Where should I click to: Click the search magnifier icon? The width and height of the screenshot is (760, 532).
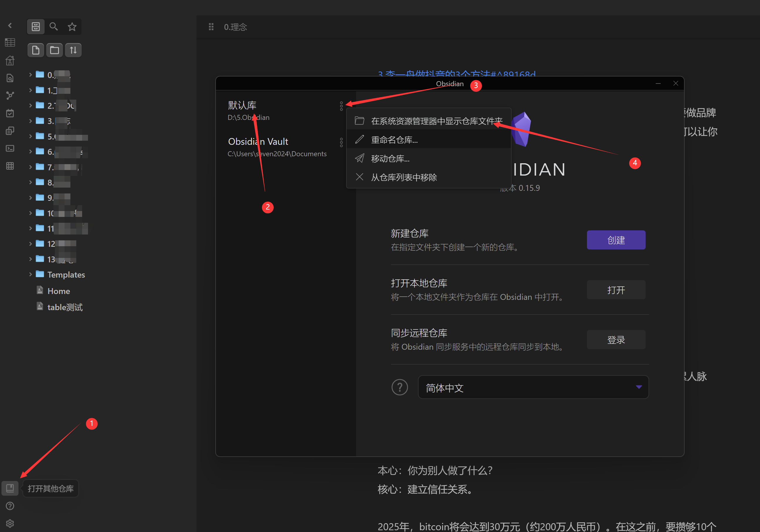[x=54, y=26]
